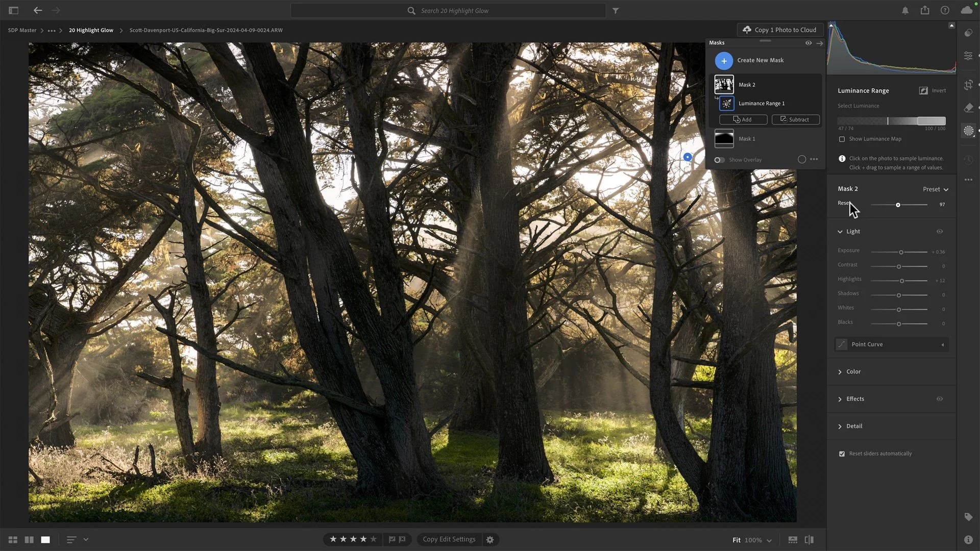
Task: Click the Subtract button
Action: pyautogui.click(x=795, y=120)
